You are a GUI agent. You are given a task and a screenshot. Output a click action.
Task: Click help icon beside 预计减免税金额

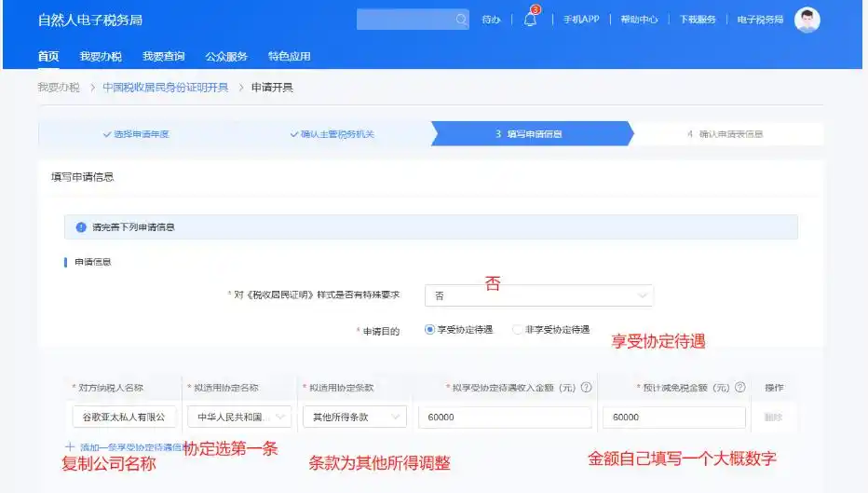pos(740,388)
